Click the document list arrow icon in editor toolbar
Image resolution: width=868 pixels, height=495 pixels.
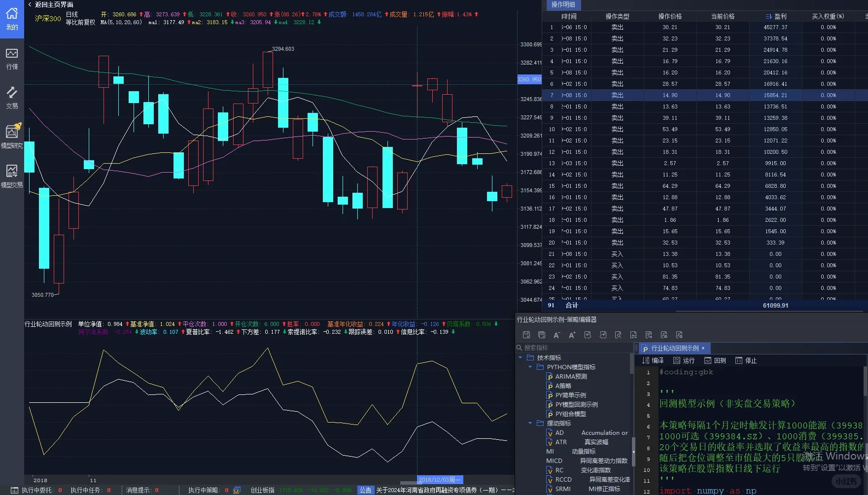(649, 335)
